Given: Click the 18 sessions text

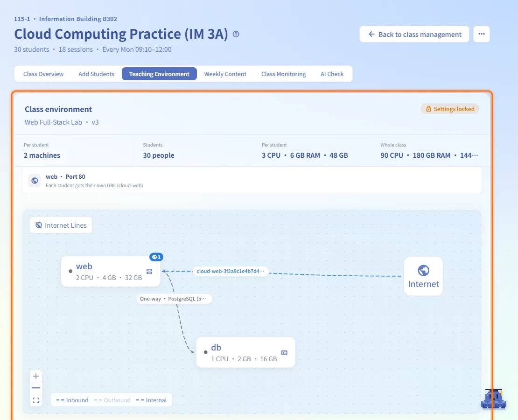Looking at the screenshot, I should [x=76, y=49].
